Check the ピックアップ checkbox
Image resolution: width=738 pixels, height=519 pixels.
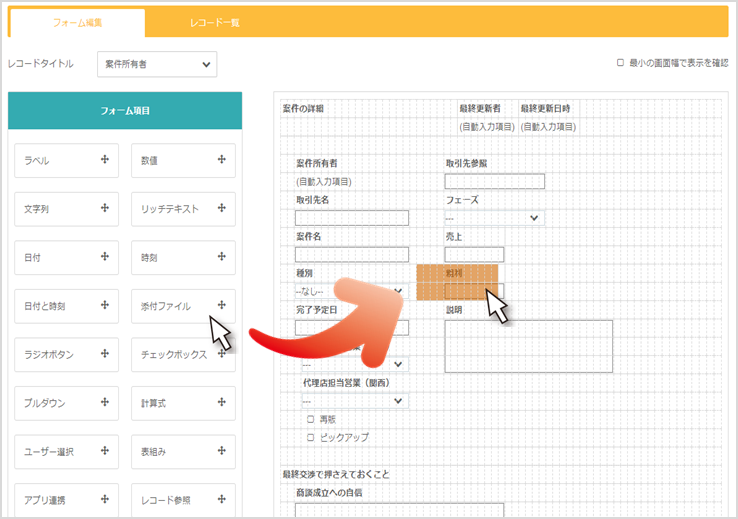[x=311, y=438]
